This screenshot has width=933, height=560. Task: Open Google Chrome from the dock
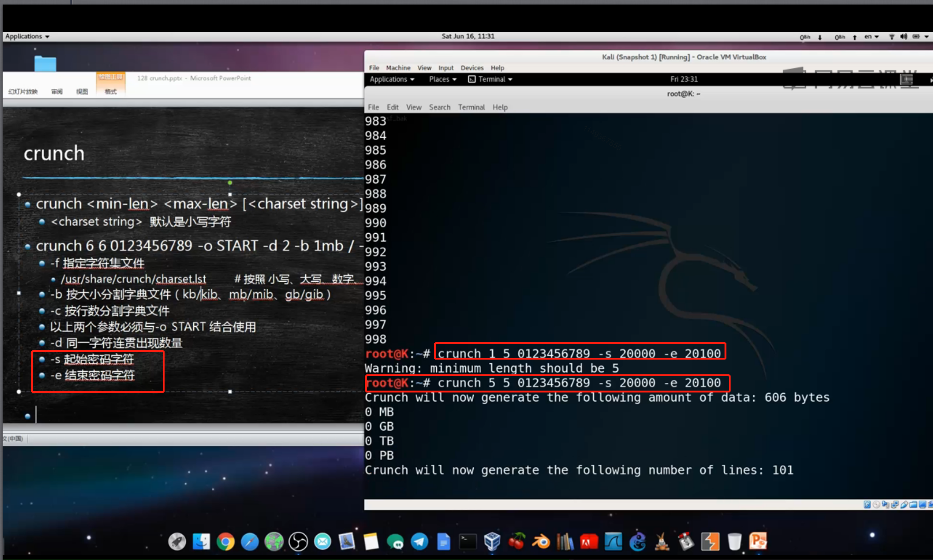tap(225, 542)
